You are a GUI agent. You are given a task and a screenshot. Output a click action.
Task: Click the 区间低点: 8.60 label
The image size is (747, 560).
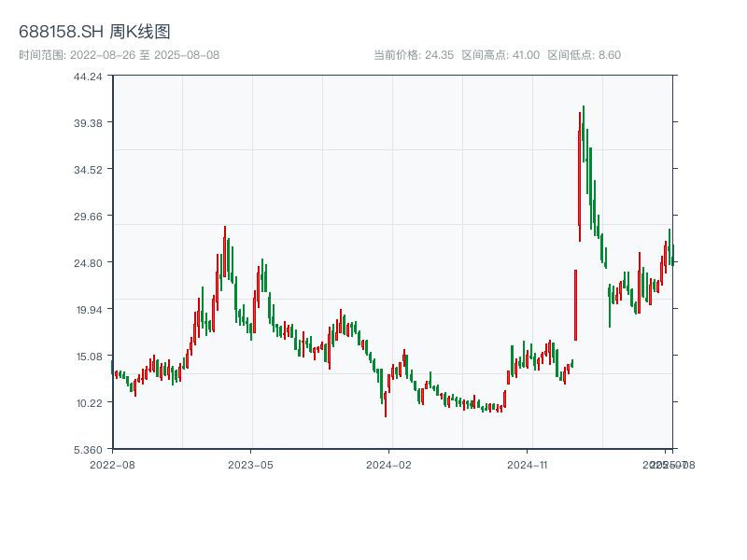point(585,55)
